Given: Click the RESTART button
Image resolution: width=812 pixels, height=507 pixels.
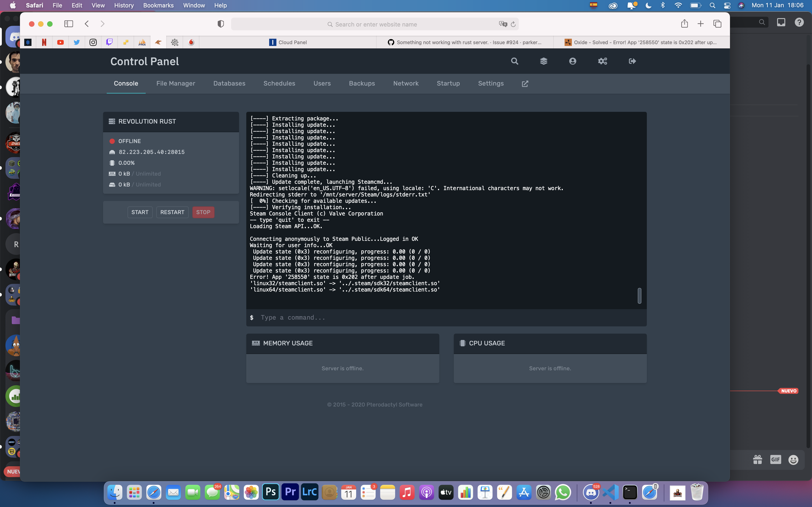Looking at the screenshot, I should point(172,212).
